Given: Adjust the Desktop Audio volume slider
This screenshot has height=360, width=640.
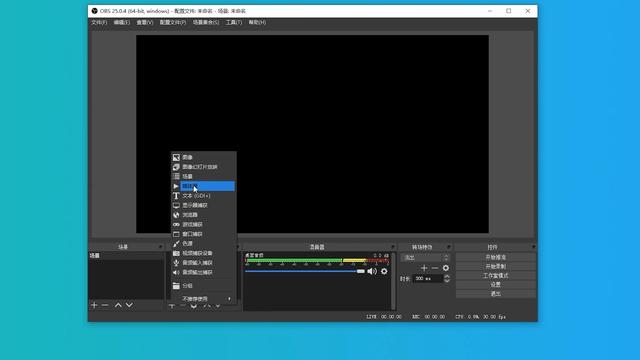Looking at the screenshot, I should (304, 271).
